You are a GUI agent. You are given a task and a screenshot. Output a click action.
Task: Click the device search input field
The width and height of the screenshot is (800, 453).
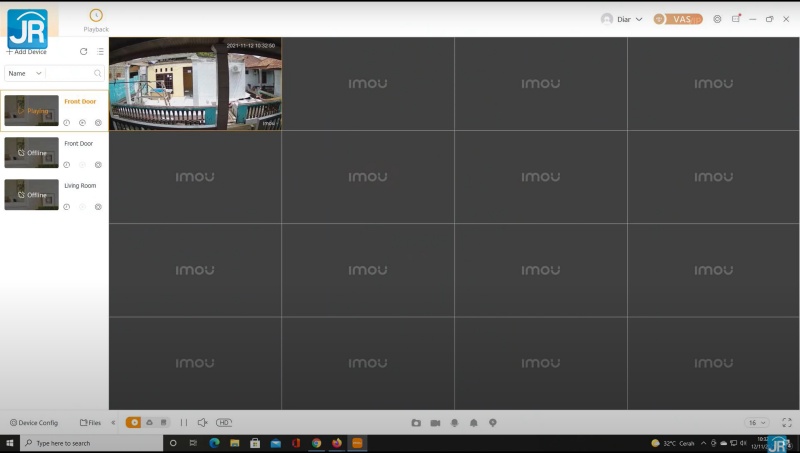pyautogui.click(x=70, y=73)
